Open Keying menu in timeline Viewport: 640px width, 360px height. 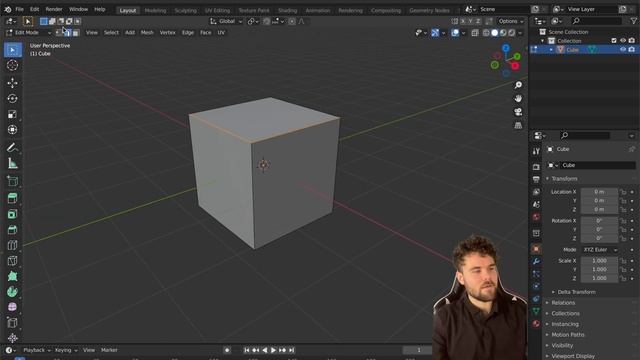[x=65, y=350]
